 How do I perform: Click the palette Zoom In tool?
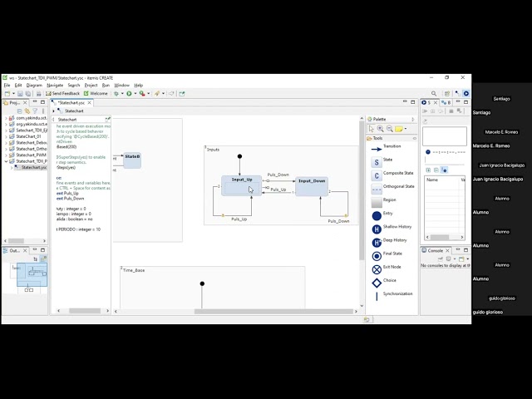[381, 129]
